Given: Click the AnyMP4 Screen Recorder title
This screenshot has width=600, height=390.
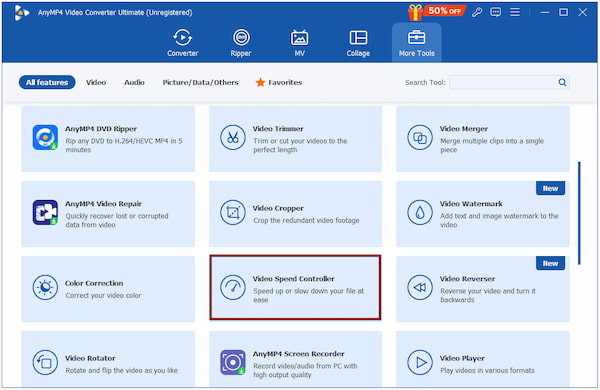Looking at the screenshot, I should (298, 354).
